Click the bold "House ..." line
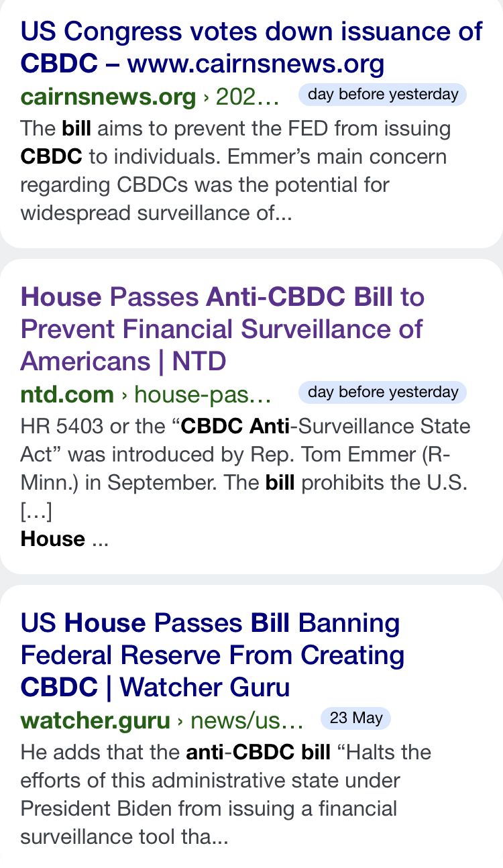The height and width of the screenshot is (868, 503). tap(64, 539)
